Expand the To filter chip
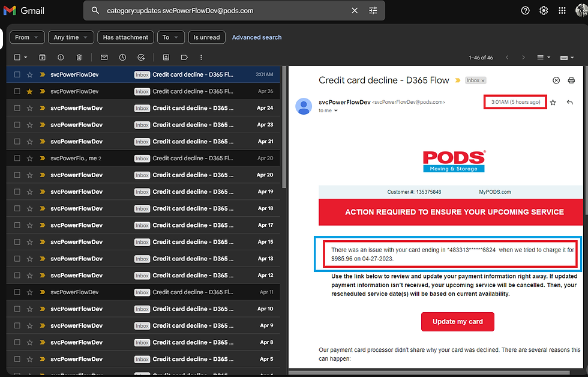 [x=171, y=37]
